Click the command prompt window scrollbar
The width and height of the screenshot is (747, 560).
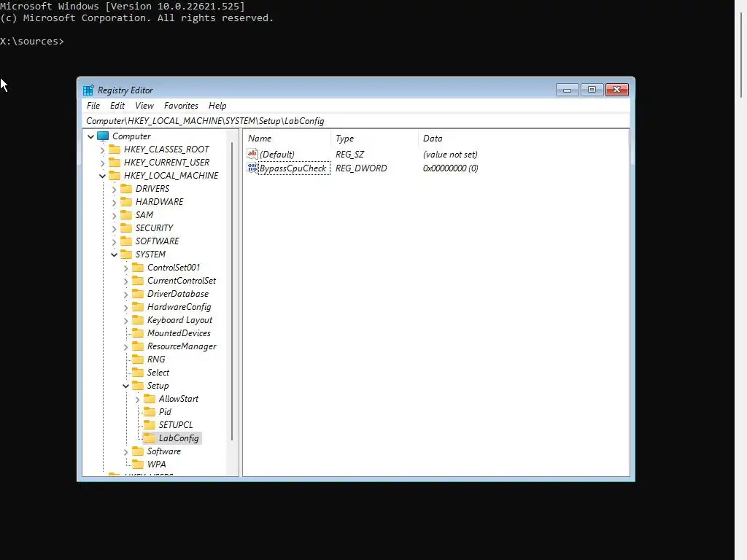click(741, 55)
